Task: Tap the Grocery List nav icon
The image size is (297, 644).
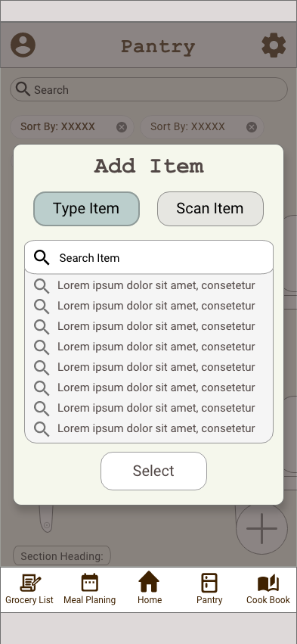Action: pyautogui.click(x=29, y=583)
